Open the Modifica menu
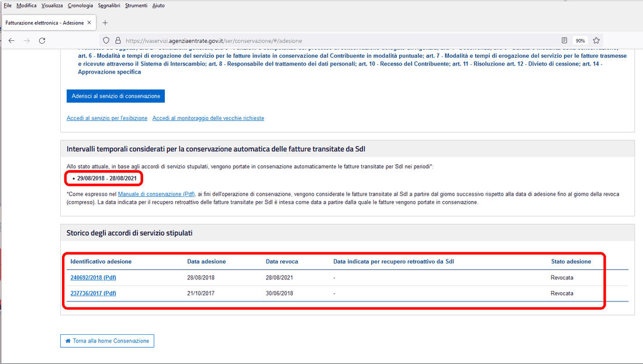 pyautogui.click(x=26, y=5)
